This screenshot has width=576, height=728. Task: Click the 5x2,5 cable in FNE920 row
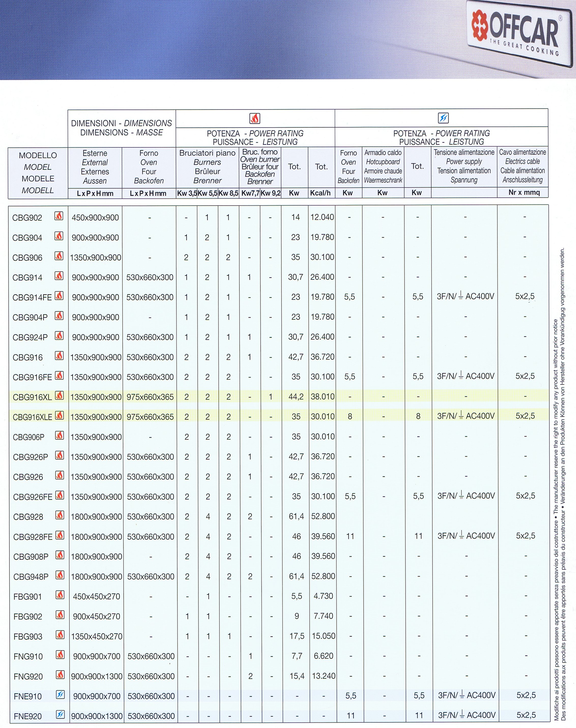click(x=526, y=715)
